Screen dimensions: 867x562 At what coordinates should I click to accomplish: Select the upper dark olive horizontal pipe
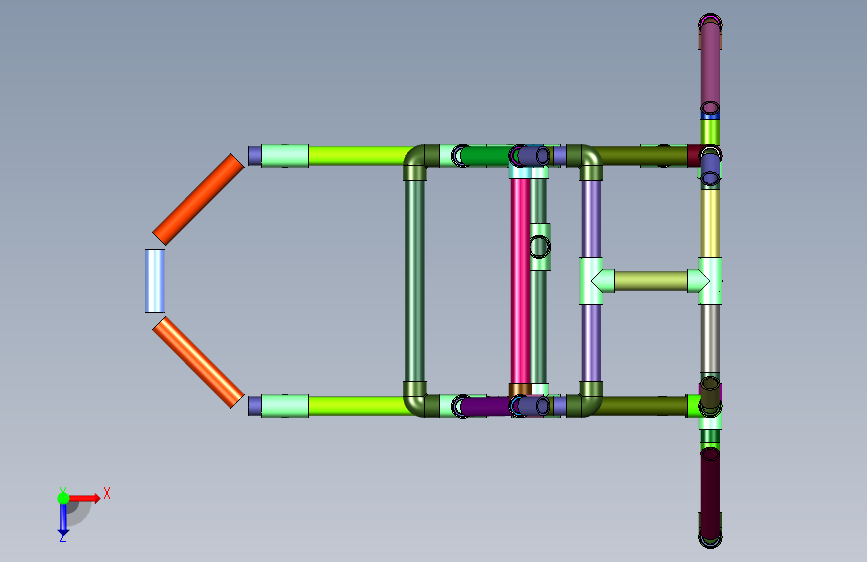pos(645,156)
